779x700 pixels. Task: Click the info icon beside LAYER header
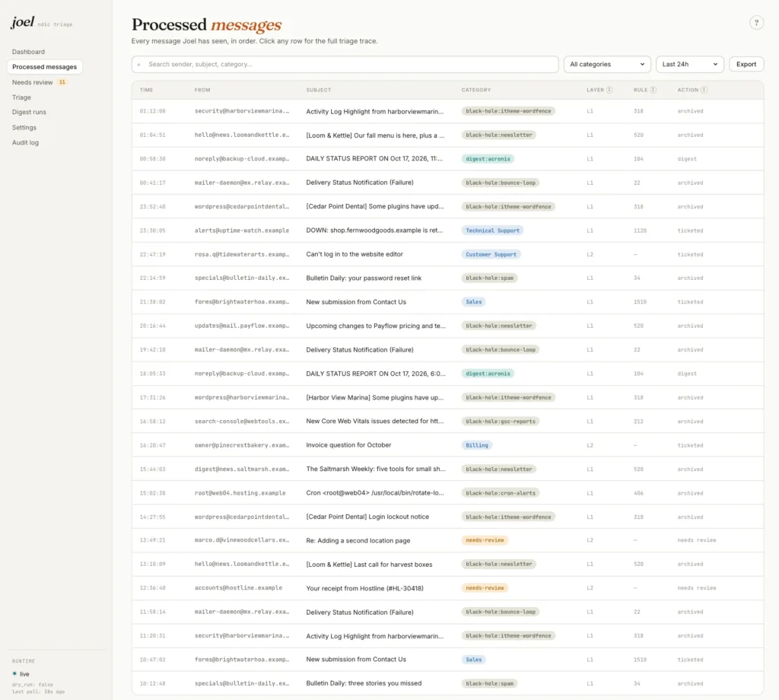tap(609, 90)
